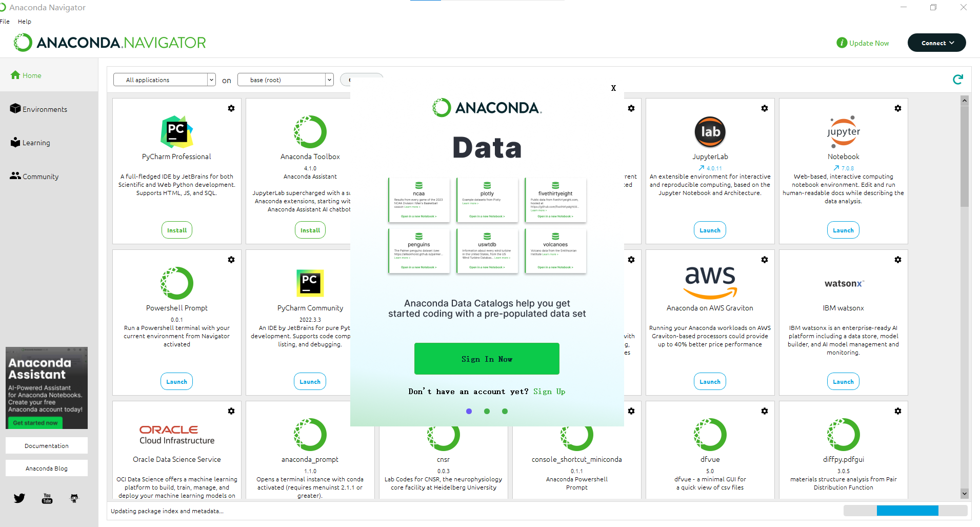The image size is (980, 527).
Task: Click the ncaa data catalog card
Action: [x=419, y=200]
